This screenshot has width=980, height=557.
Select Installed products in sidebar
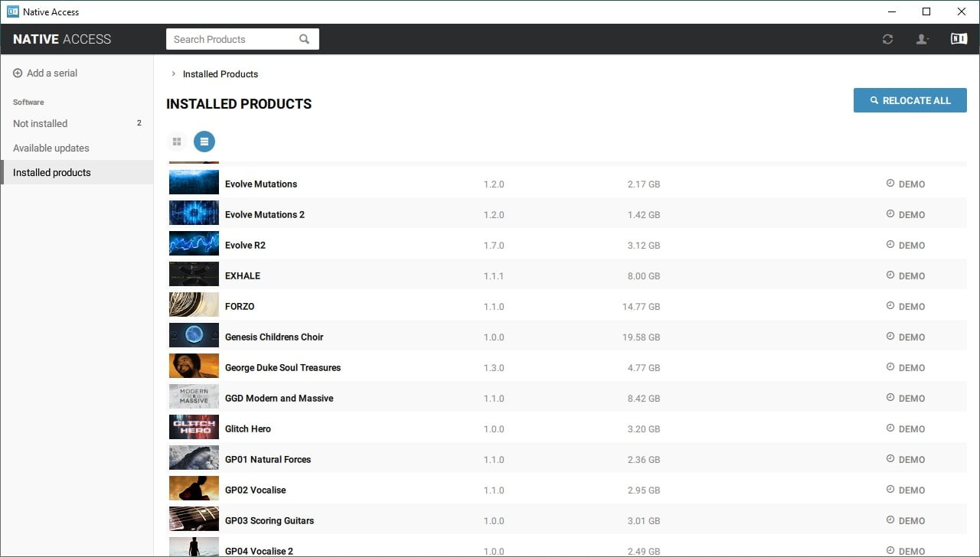click(77, 172)
